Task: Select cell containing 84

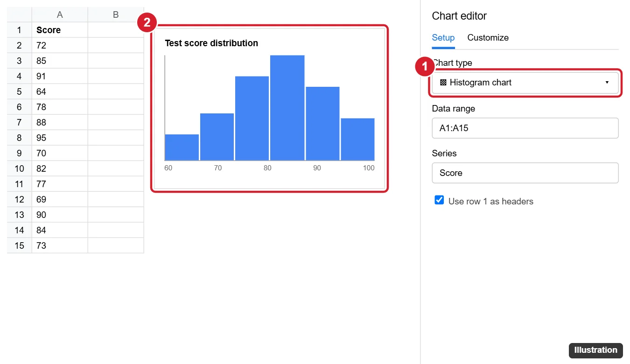Action: coord(60,230)
